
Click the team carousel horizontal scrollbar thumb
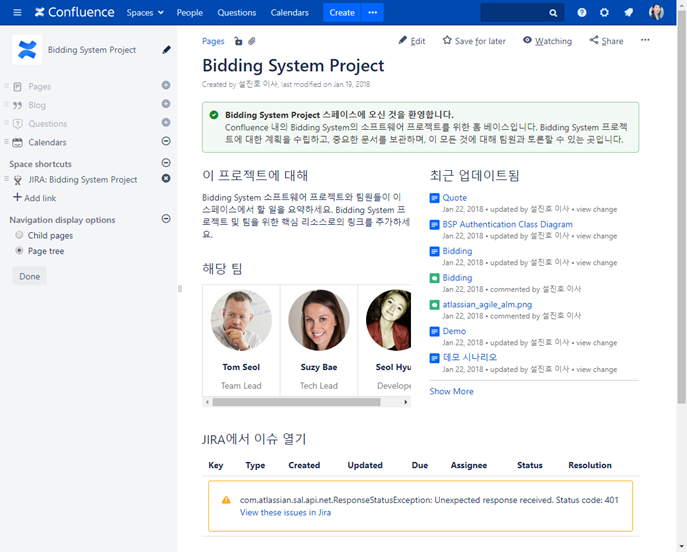(296, 402)
